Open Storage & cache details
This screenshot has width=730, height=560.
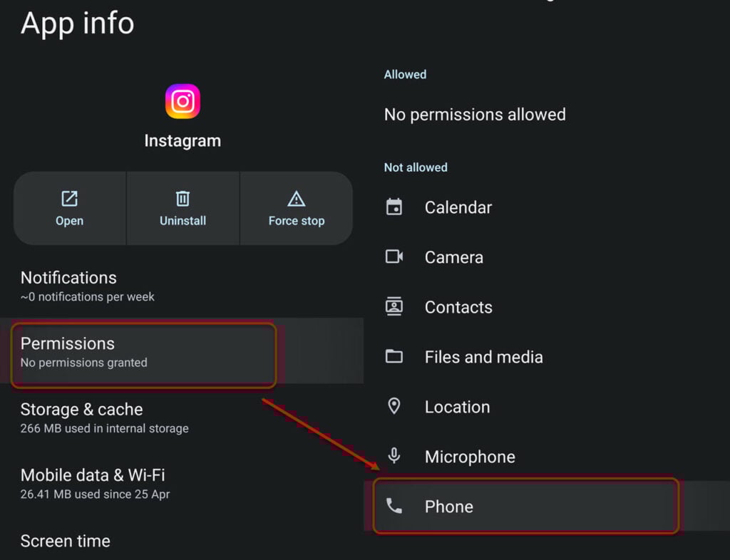[182, 418]
